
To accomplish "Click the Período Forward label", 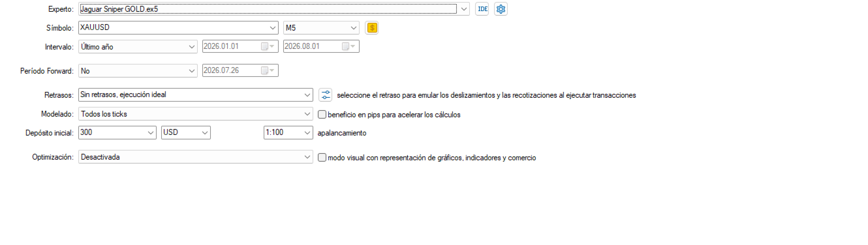I will [47, 70].
